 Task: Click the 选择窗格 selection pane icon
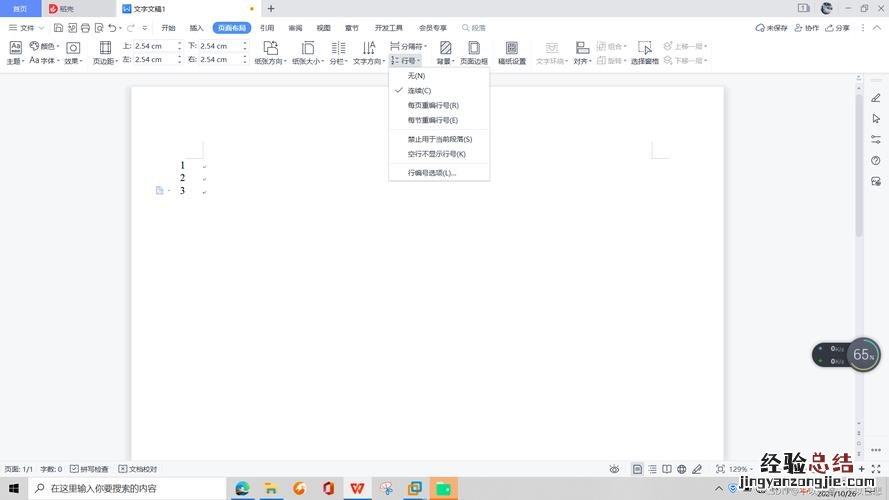pyautogui.click(x=645, y=48)
